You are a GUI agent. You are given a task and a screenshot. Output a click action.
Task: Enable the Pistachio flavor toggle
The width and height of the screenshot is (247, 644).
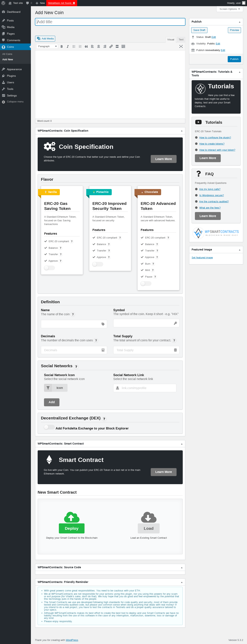[98, 264]
